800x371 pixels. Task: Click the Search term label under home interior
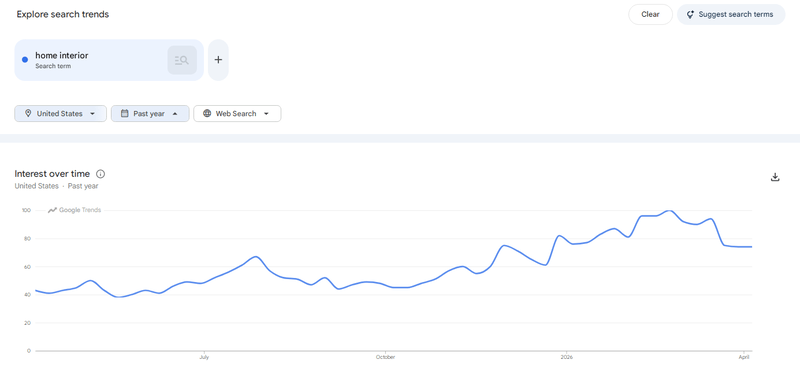(x=53, y=66)
